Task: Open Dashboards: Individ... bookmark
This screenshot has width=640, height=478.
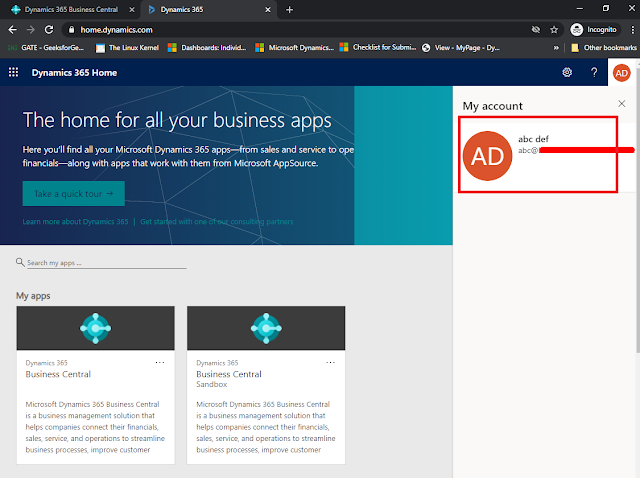Action: tap(207, 48)
